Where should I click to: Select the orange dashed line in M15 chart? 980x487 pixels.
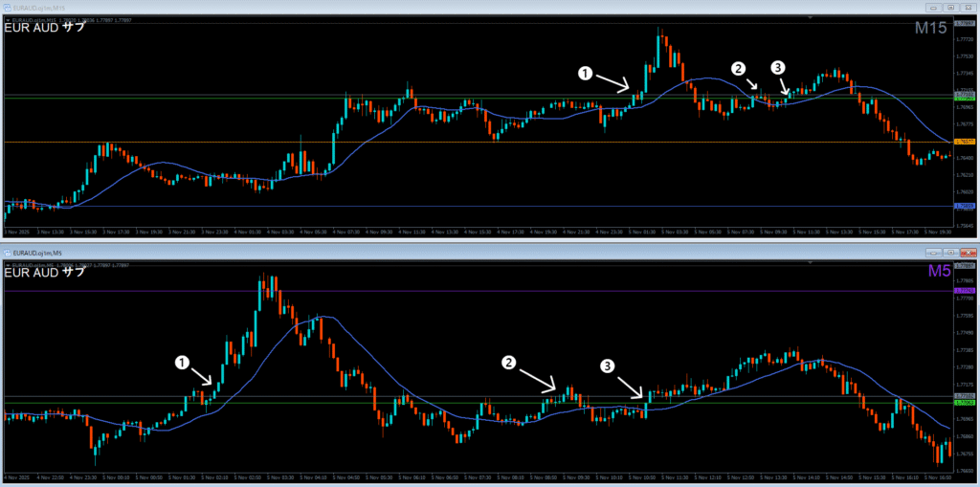[479, 142]
